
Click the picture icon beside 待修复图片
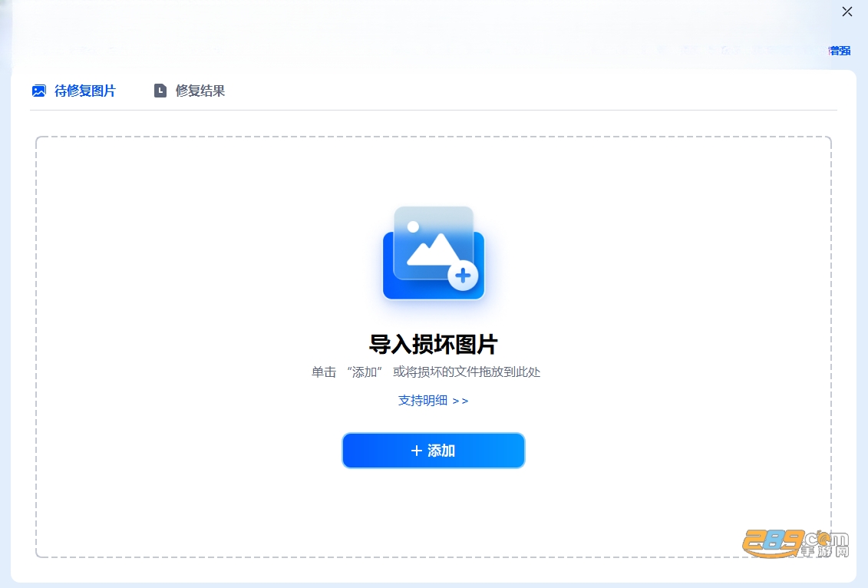[x=38, y=91]
